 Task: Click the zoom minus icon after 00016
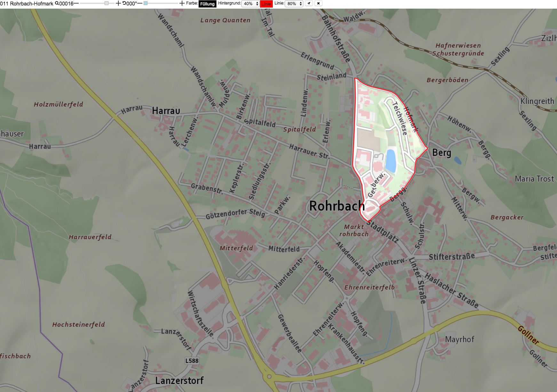tap(76, 4)
